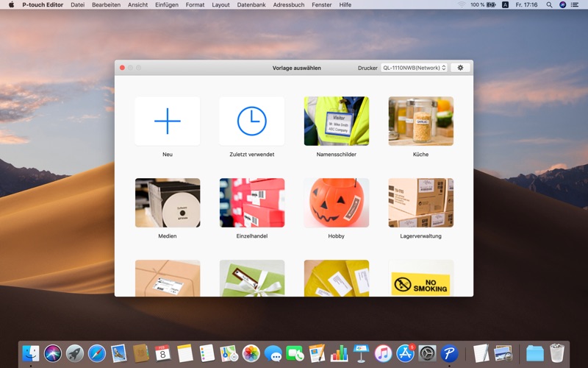Open the yellow envelopes template
This screenshot has width=588, height=368.
337,278
